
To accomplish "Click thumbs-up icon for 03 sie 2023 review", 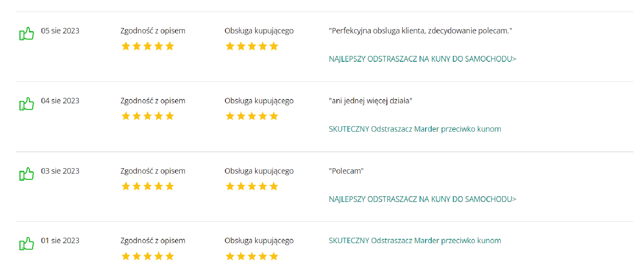I will point(26,174).
